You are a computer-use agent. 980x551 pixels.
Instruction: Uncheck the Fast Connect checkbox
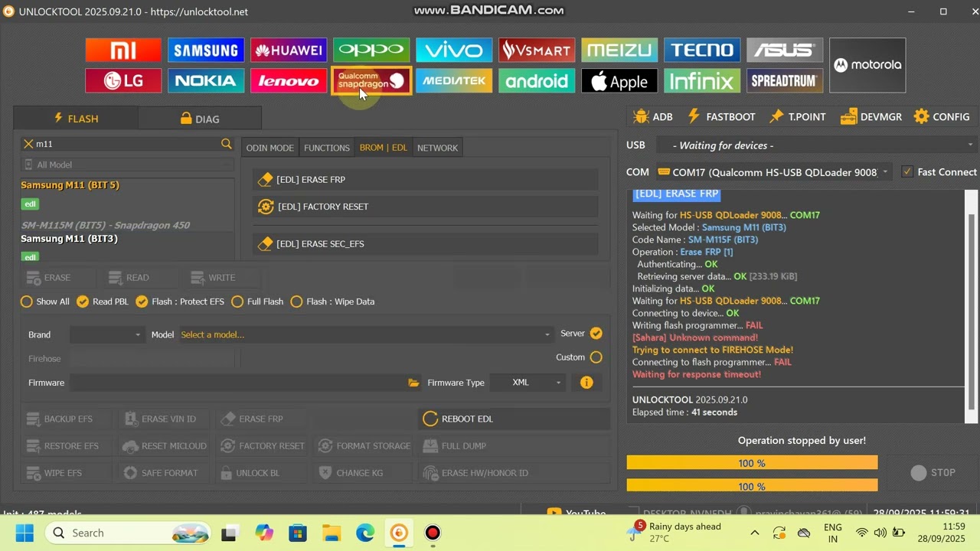907,172
